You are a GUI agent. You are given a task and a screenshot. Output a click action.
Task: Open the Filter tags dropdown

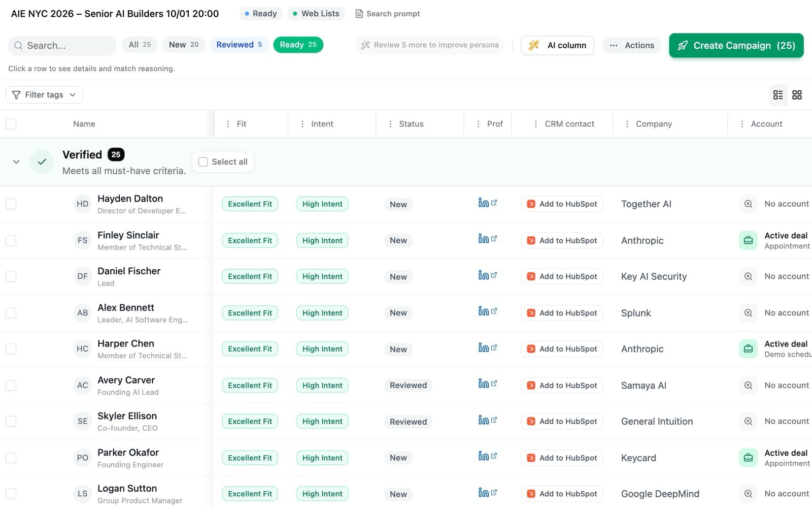point(44,95)
